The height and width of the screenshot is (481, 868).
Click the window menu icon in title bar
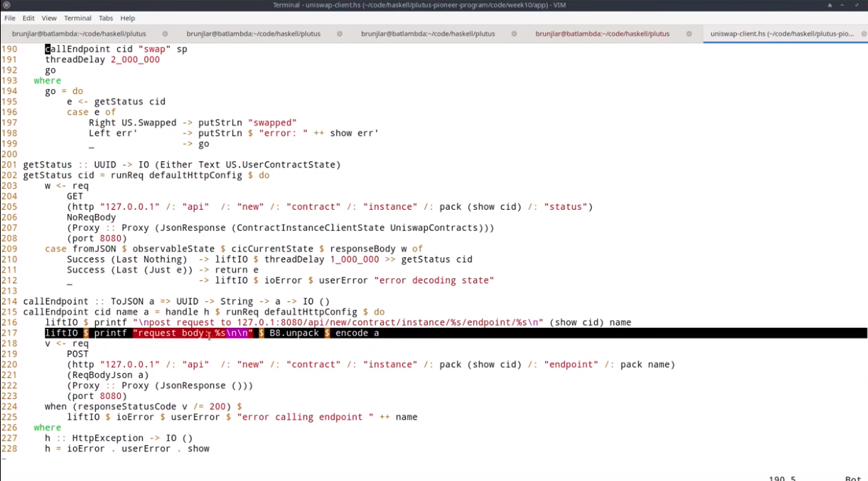(6, 6)
